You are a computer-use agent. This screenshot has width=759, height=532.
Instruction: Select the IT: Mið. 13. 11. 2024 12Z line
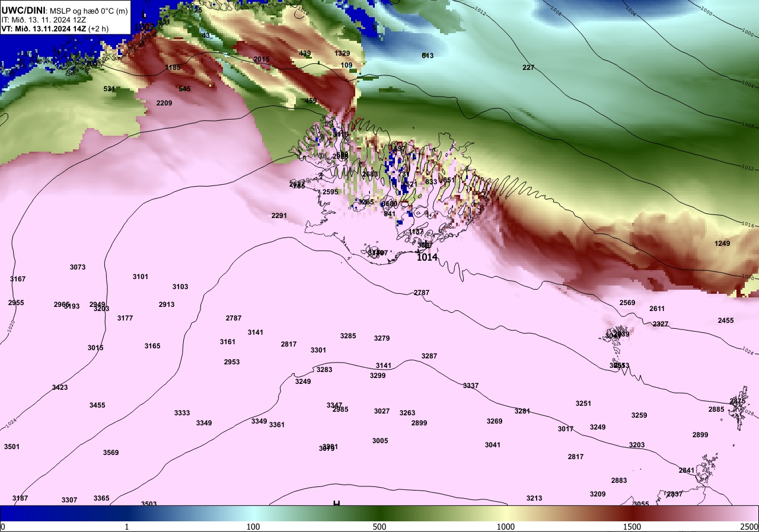44,20
